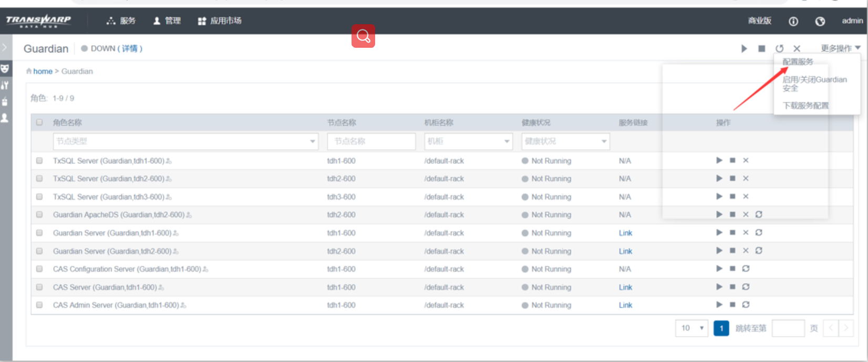The width and height of the screenshot is (868, 362).
Task: Restart the CAS Admin Server role
Action: (746, 305)
